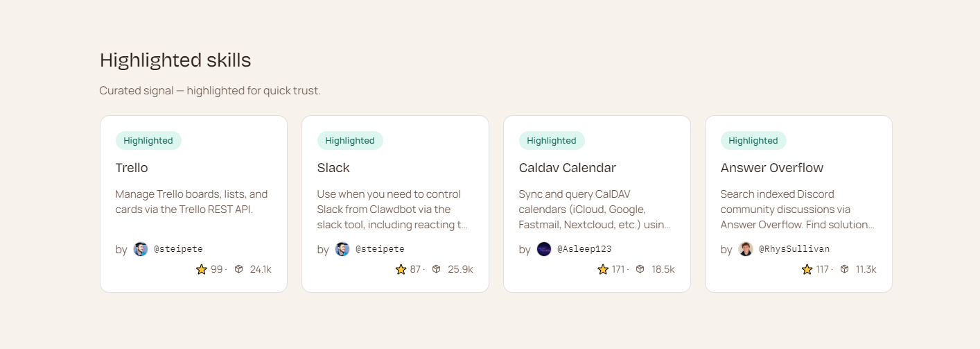
Task: Open the Slack skill title
Action: (x=333, y=168)
